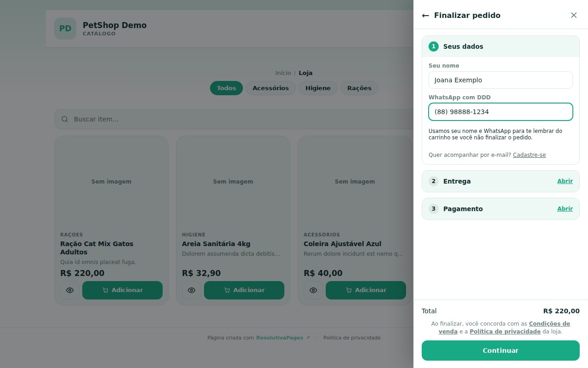
Task: Open the Política de privacidade link in checkout
Action: pyautogui.click(x=505, y=332)
